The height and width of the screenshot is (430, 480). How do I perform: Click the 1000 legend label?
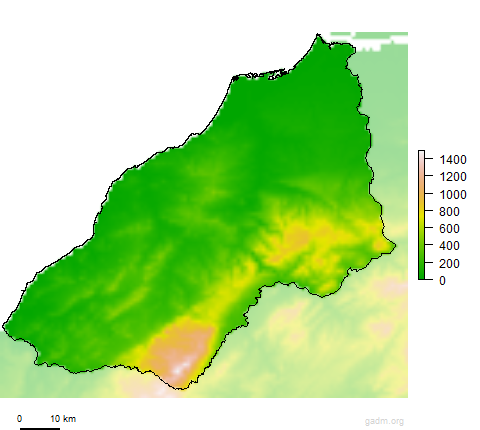tap(453, 194)
